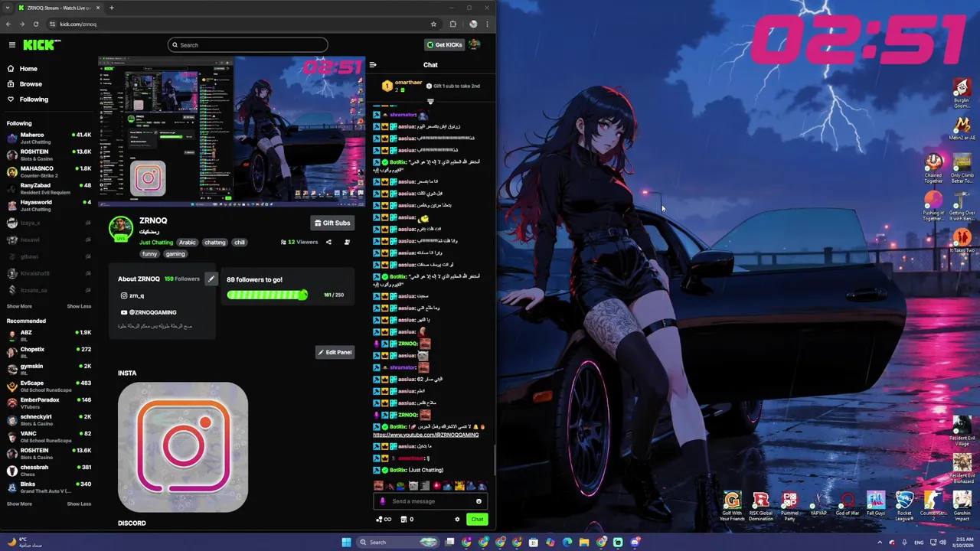980x551 pixels.
Task: Click the channel share icon
Action: 328,242
